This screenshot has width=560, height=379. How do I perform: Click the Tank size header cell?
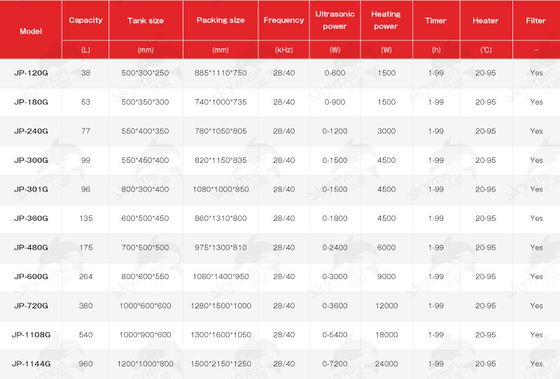tap(146, 21)
